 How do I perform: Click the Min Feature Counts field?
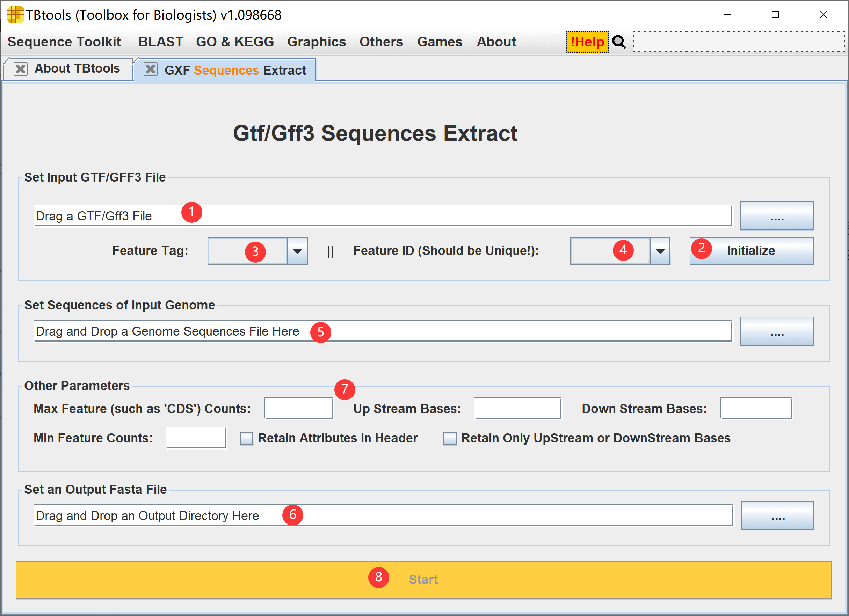(x=196, y=438)
